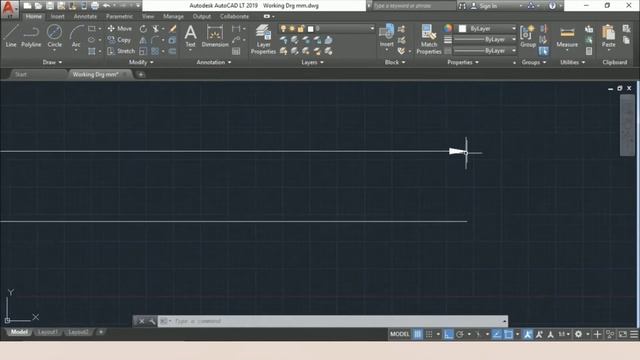The width and height of the screenshot is (640, 360).
Task: Click the Sign In button
Action: tap(484, 6)
